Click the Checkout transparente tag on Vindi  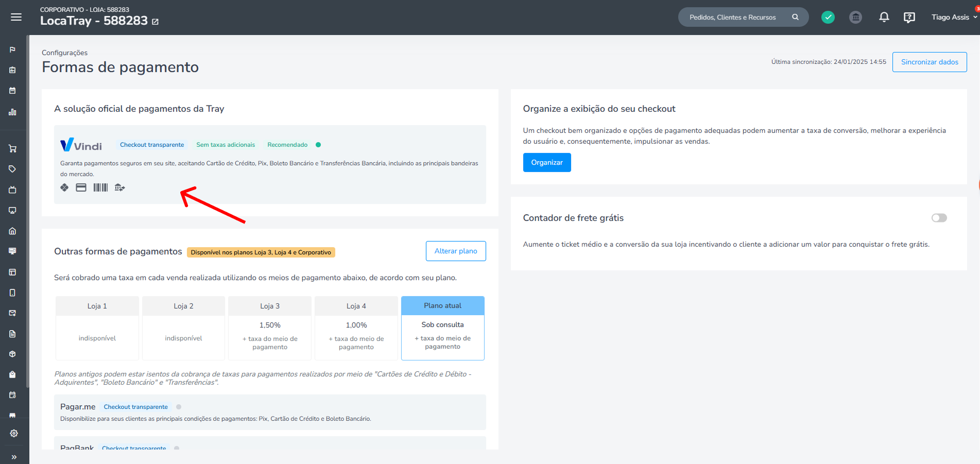152,145
